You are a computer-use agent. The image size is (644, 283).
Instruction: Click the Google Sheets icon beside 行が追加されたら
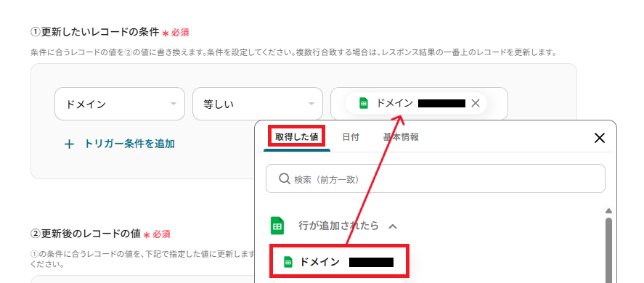point(277,226)
